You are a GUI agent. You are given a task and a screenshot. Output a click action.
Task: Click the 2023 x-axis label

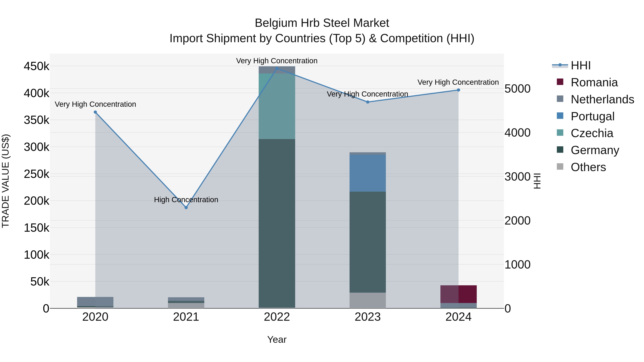[x=367, y=317]
